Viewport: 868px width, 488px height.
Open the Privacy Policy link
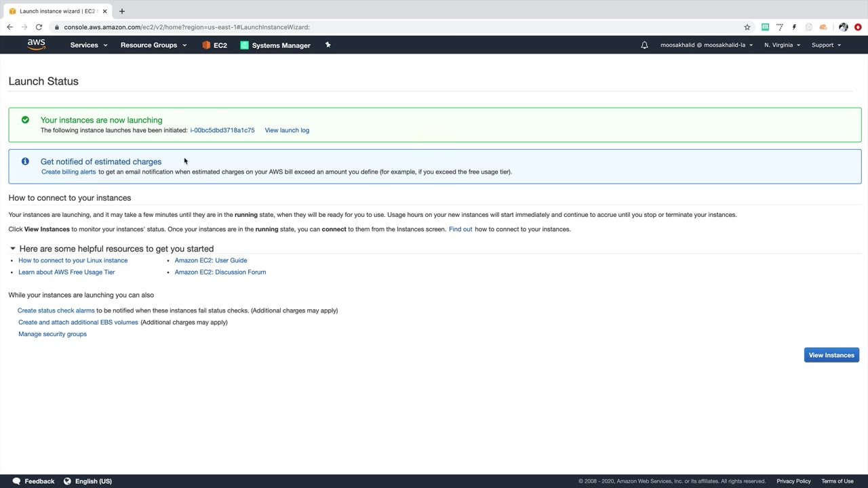(x=793, y=481)
